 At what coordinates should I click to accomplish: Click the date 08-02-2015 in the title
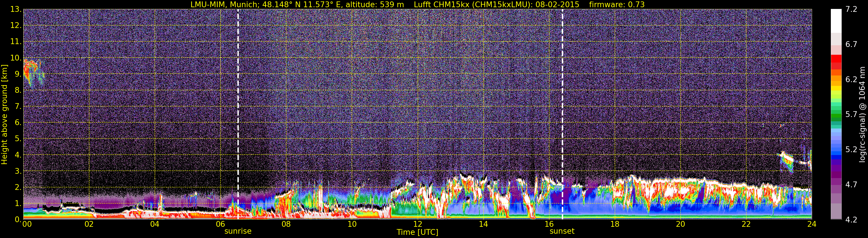click(x=557, y=4)
